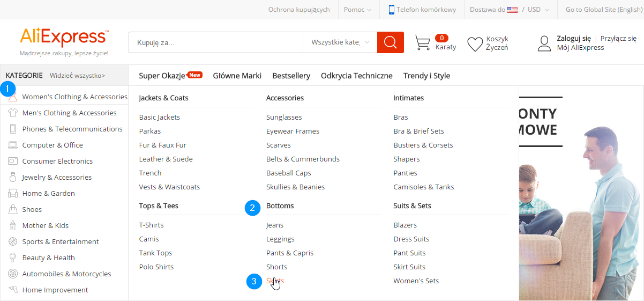Image resolution: width=644 pixels, height=301 pixels.
Task: Open Odkrycia Techniczne tab
Action: point(357,76)
